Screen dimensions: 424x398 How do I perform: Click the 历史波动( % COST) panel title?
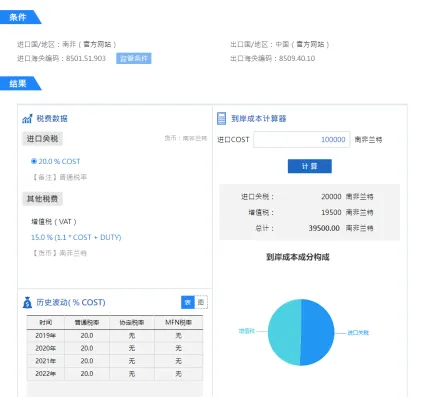tap(71, 302)
